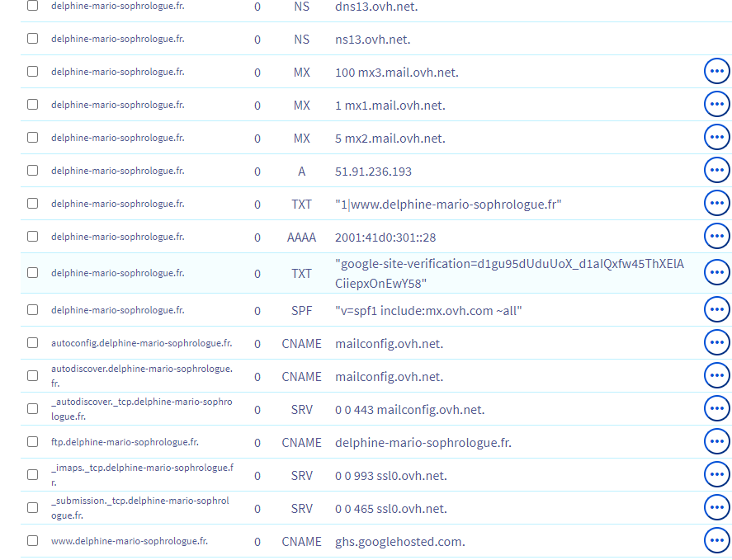Open actions menu for autoconfig CNAME record
The image size is (732, 560).
click(x=716, y=343)
